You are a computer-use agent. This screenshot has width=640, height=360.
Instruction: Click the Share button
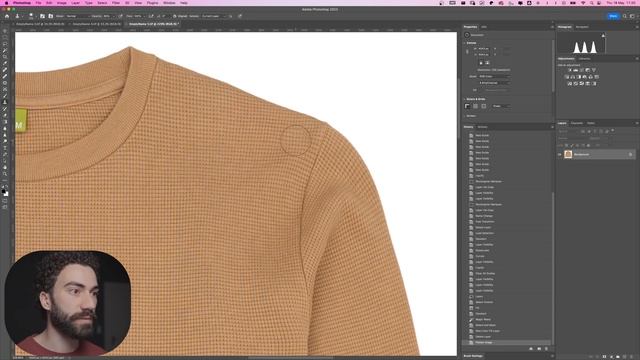coord(613,16)
